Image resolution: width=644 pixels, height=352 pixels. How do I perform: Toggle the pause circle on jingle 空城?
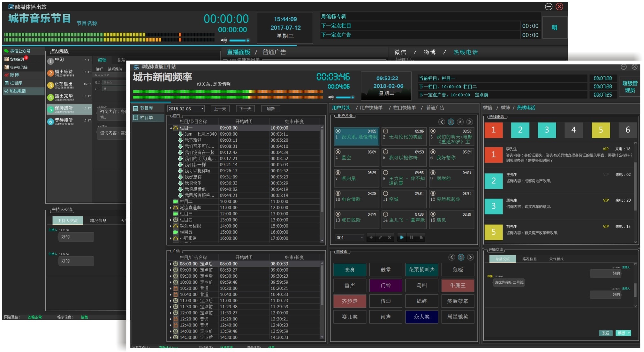coord(385,193)
